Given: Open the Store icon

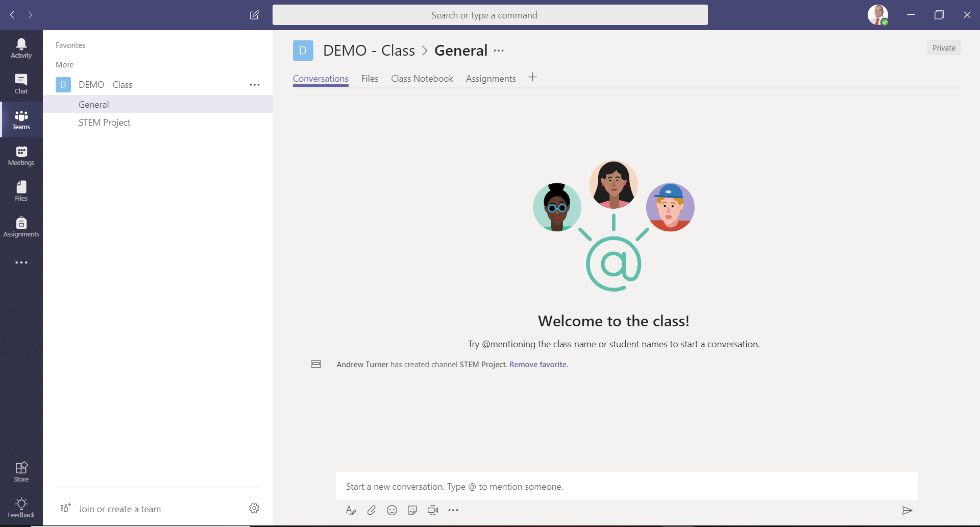Looking at the screenshot, I should 21,472.
